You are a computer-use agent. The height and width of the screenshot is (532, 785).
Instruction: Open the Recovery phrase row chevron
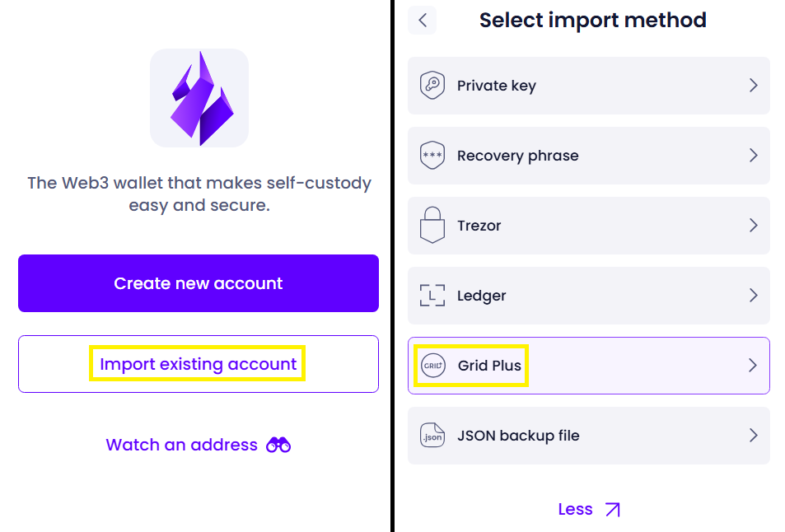pos(753,156)
